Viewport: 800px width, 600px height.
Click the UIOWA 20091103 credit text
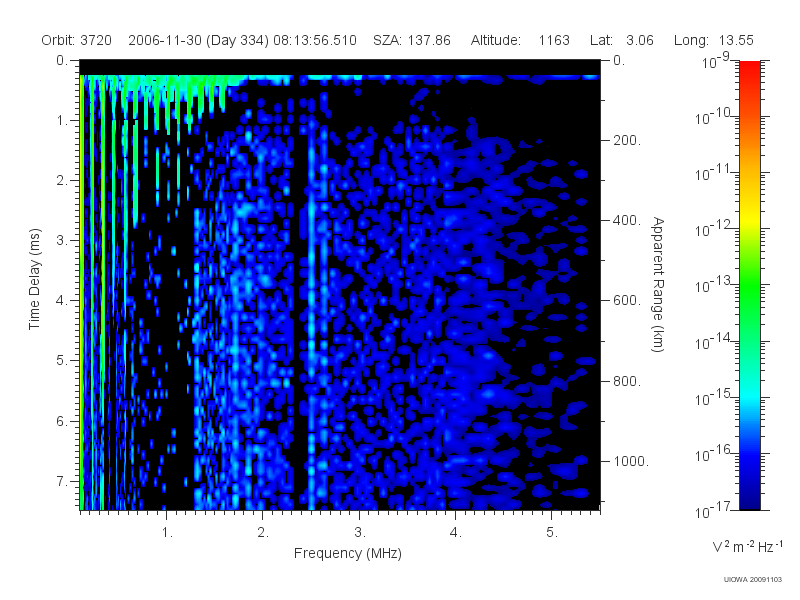(x=753, y=580)
